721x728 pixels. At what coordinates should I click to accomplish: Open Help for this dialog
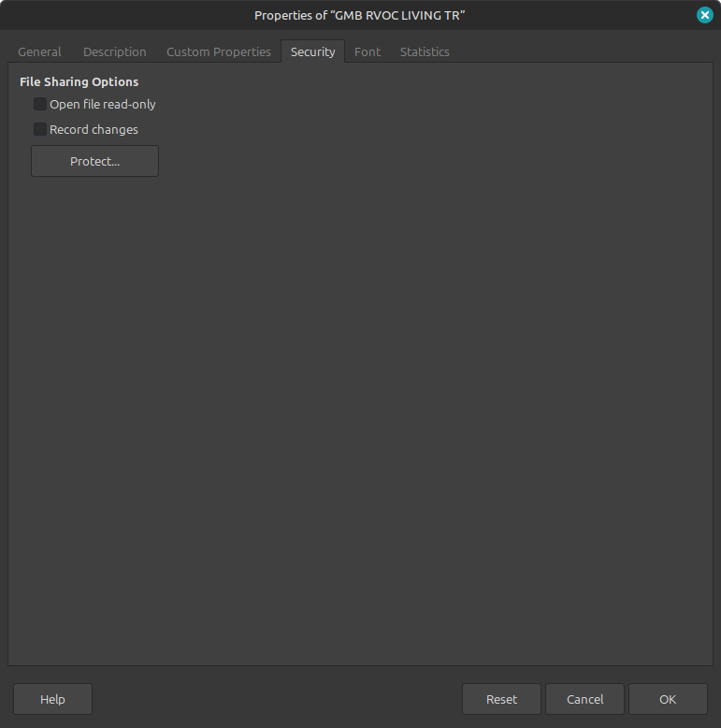click(52, 699)
